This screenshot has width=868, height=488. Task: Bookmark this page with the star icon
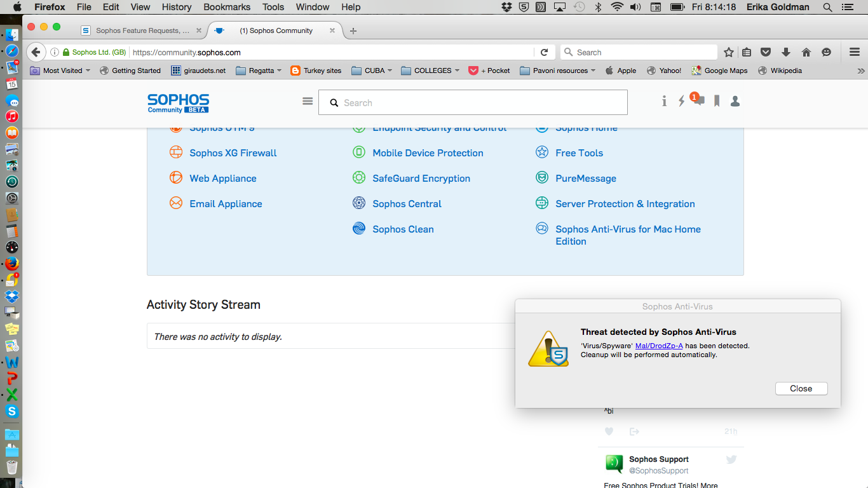click(729, 52)
